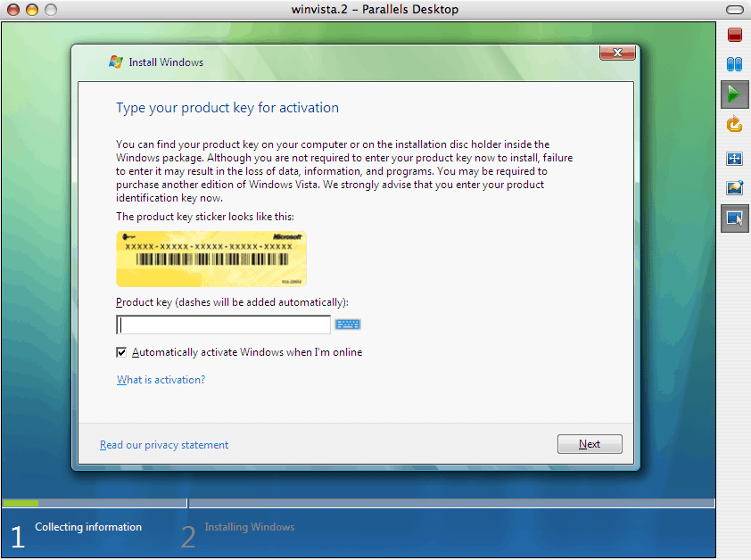
Task: Click the screenshot picture icon in sidebar
Action: [734, 188]
